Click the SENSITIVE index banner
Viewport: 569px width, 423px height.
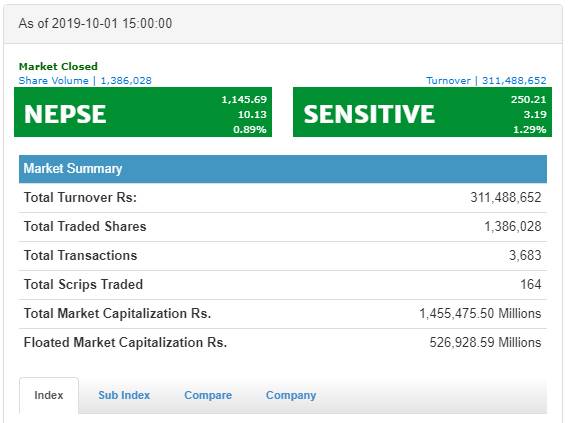pyautogui.click(x=422, y=112)
